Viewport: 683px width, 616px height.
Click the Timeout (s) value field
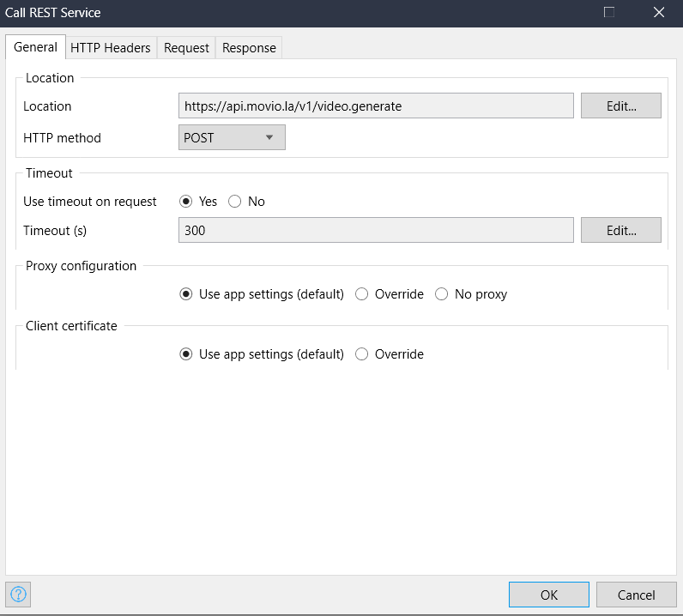[x=376, y=231]
